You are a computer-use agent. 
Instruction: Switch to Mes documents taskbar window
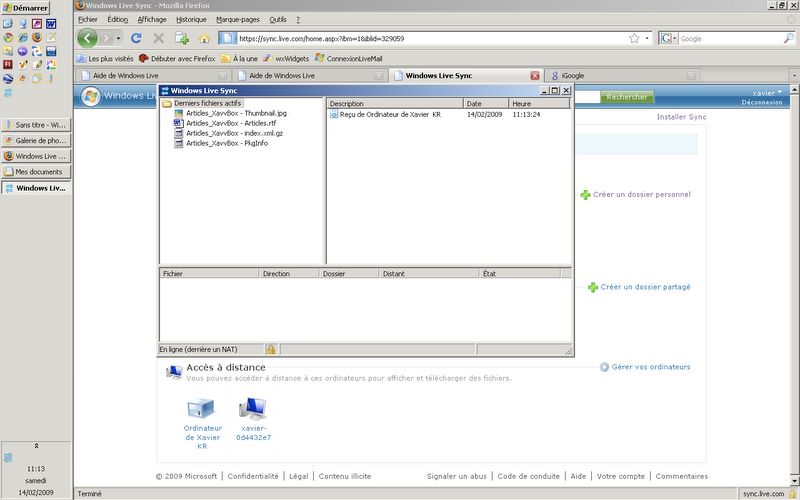click(36, 172)
